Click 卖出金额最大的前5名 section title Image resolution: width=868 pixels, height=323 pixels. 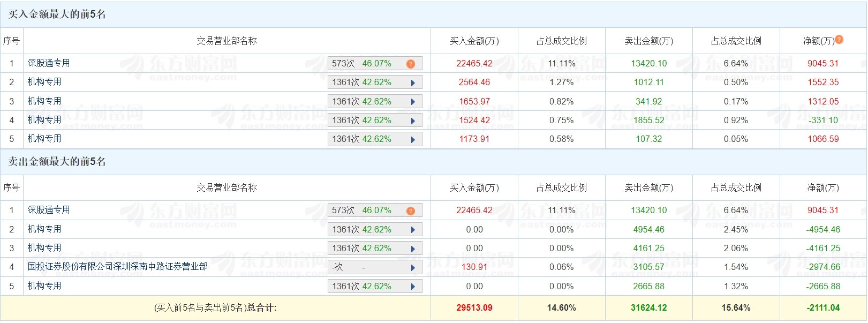point(57,162)
